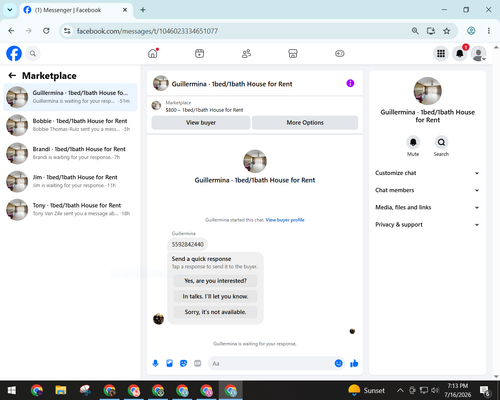Send 'Sorry, it's not available.' response
Screen dimensions: 500x400
pos(215,312)
